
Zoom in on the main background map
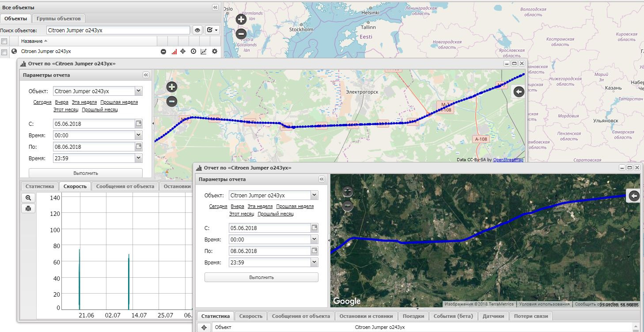pos(241,19)
